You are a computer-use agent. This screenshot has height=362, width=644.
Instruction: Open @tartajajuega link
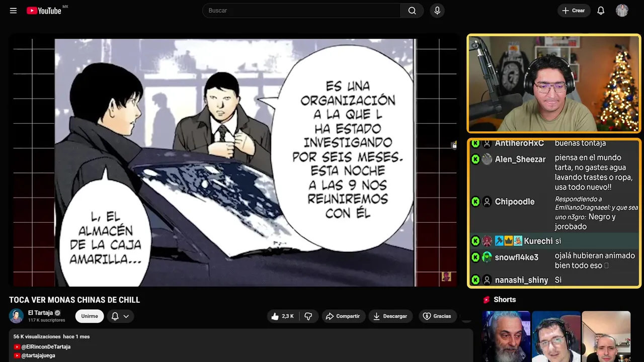[x=38, y=355]
